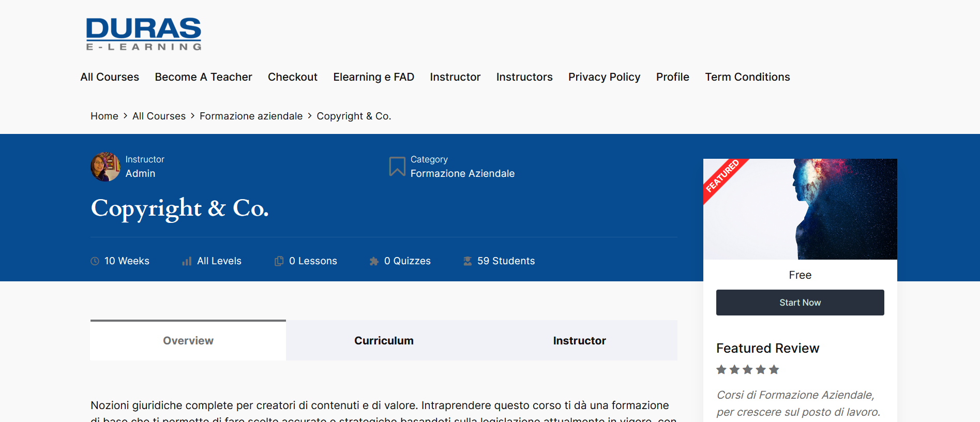Click the featured course thumbnail image
The image size is (980, 422).
click(800, 209)
